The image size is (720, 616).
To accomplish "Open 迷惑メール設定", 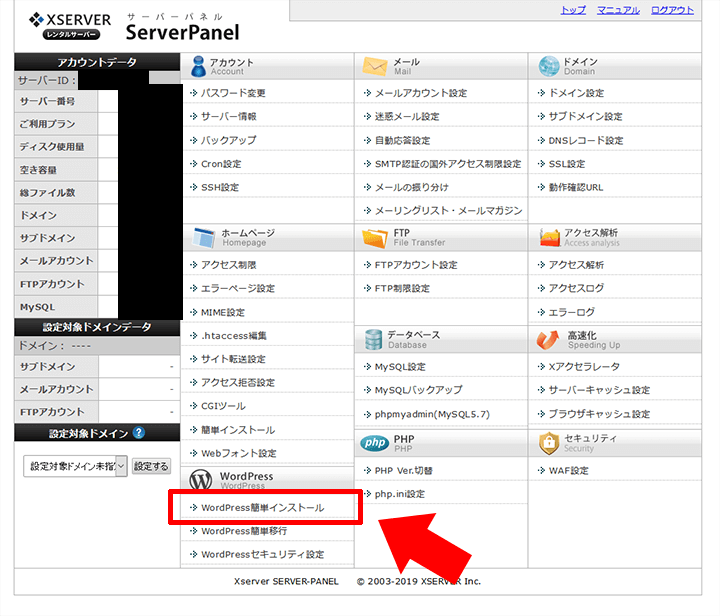I will coord(407,117).
